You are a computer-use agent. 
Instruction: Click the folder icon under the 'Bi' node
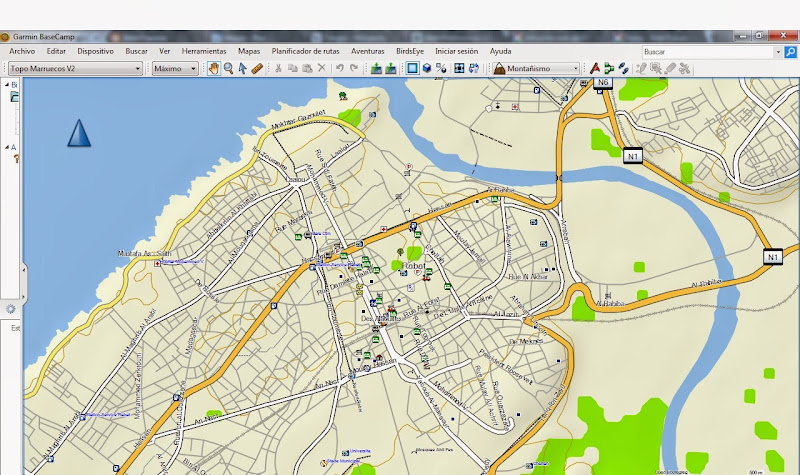[14, 97]
